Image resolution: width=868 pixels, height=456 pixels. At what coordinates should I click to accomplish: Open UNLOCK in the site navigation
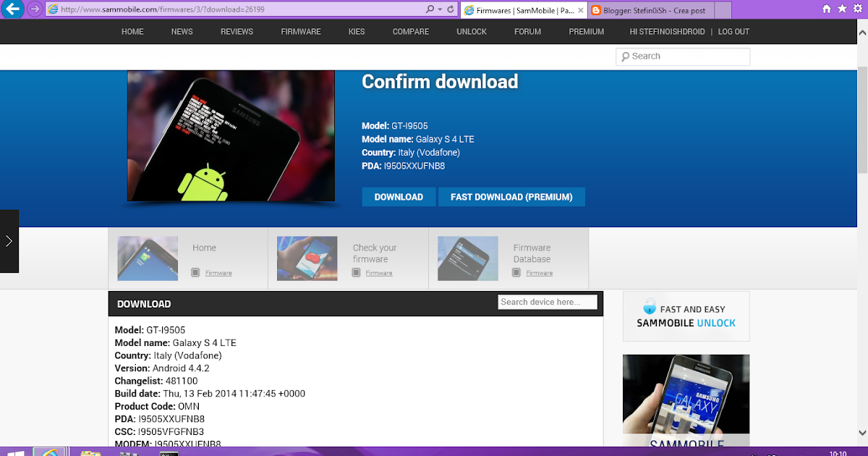[x=472, y=32]
